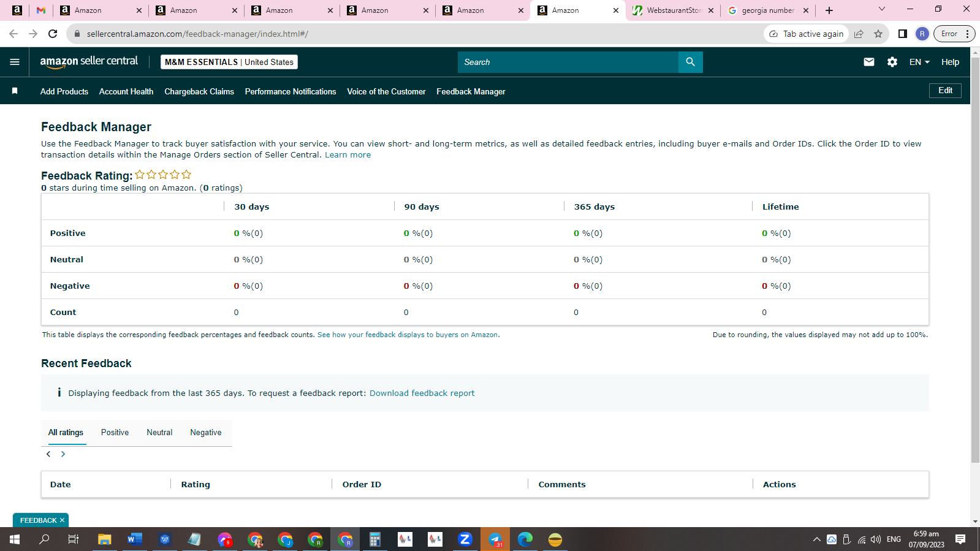Go to previous page of feedback
980x551 pixels.
click(48, 454)
